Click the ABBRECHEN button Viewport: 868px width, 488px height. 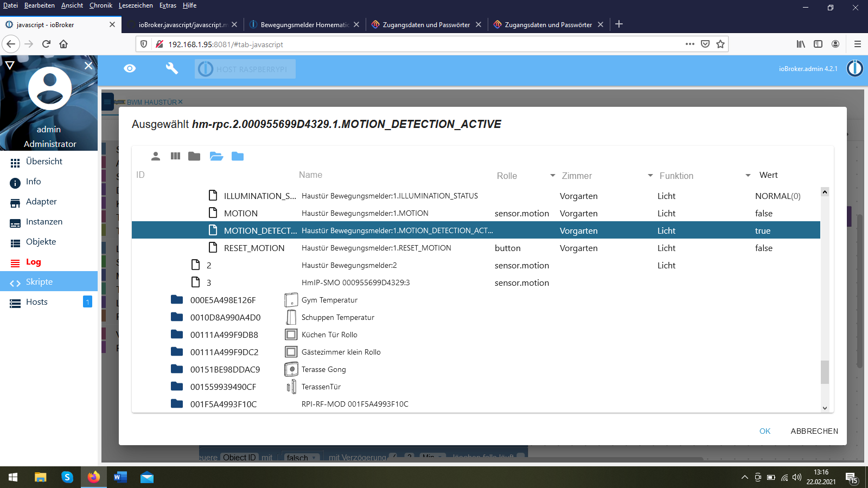814,431
